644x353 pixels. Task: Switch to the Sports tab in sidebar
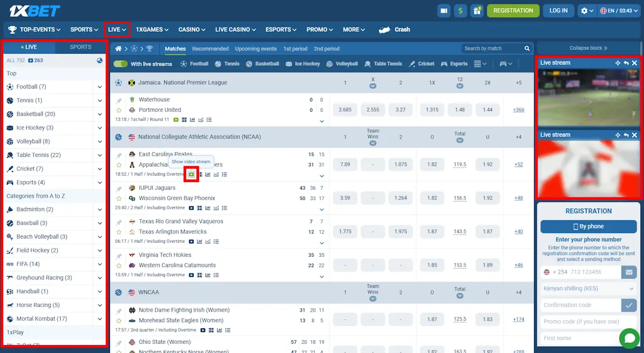pos(80,47)
